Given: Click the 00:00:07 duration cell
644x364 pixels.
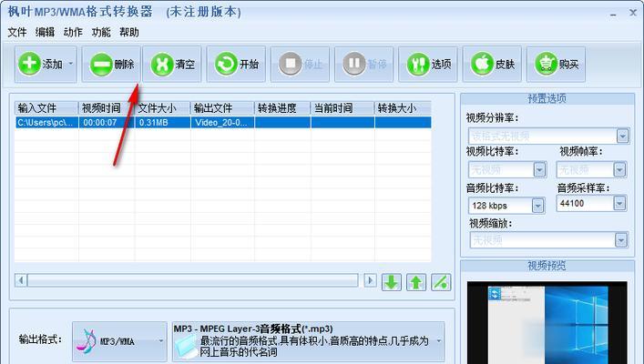Looking at the screenshot, I should pyautogui.click(x=107, y=122).
